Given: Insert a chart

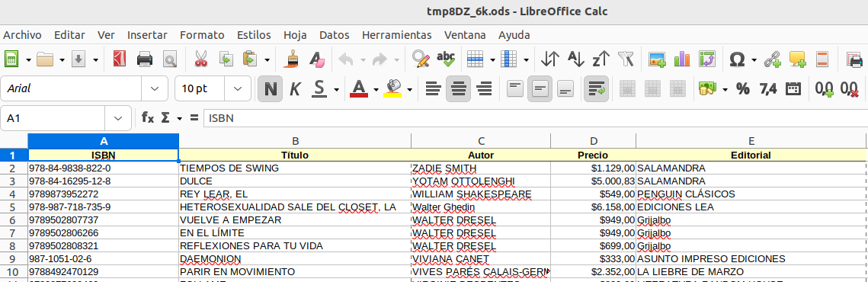Looking at the screenshot, I should [x=682, y=59].
